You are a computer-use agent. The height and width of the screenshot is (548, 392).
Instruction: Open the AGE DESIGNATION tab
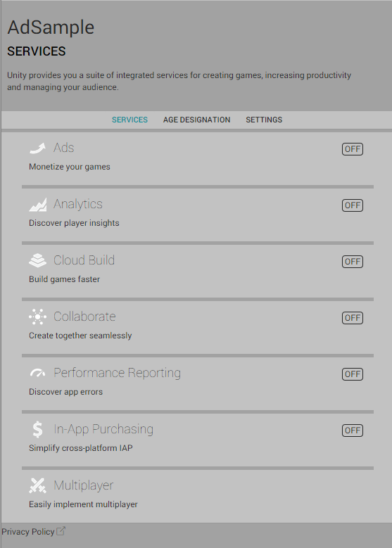coord(196,120)
